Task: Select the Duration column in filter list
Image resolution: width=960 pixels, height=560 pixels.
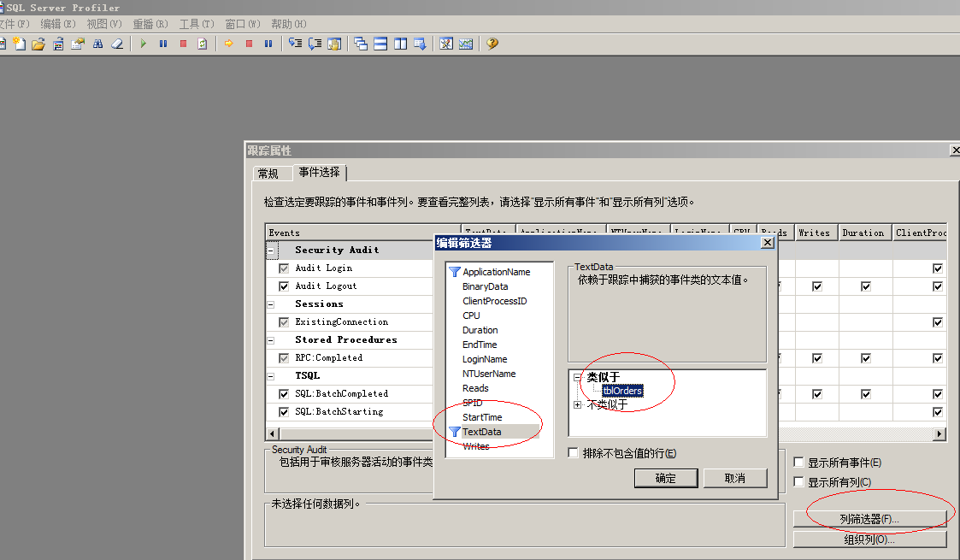Action: pyautogui.click(x=480, y=330)
